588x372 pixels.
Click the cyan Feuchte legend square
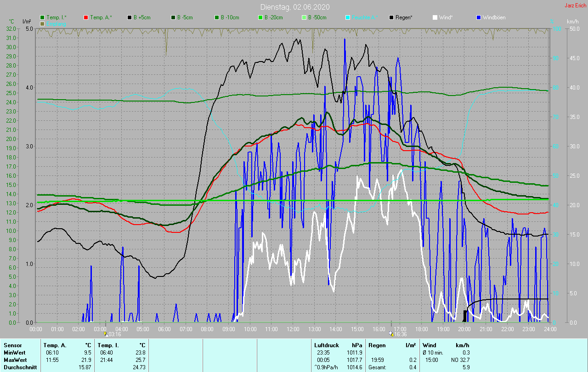pyautogui.click(x=348, y=17)
